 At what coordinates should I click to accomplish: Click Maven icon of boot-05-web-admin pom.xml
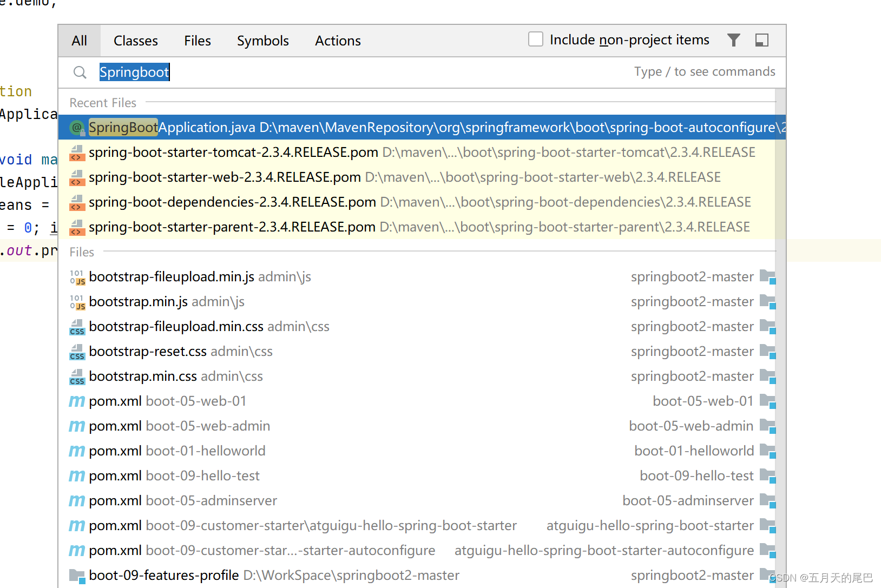click(x=77, y=426)
